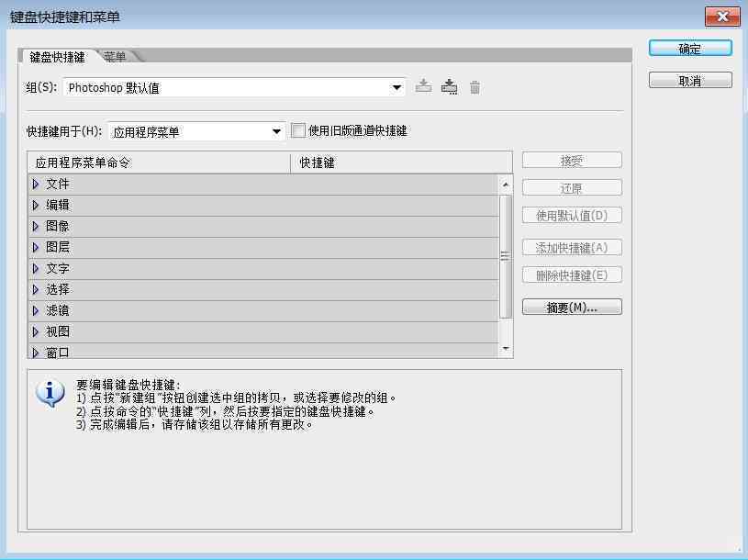The image size is (748, 560).
Task: Click the 快捷键 column header
Action: 402,162
